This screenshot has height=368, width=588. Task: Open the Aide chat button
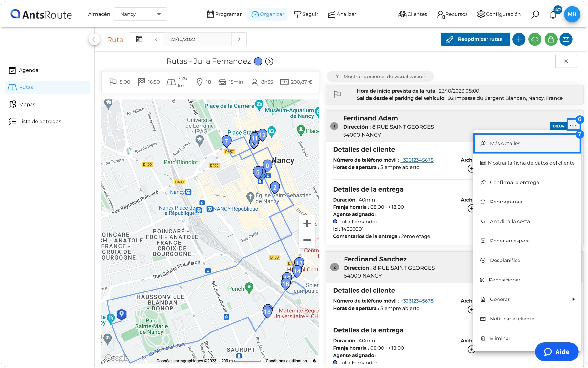[x=556, y=352]
